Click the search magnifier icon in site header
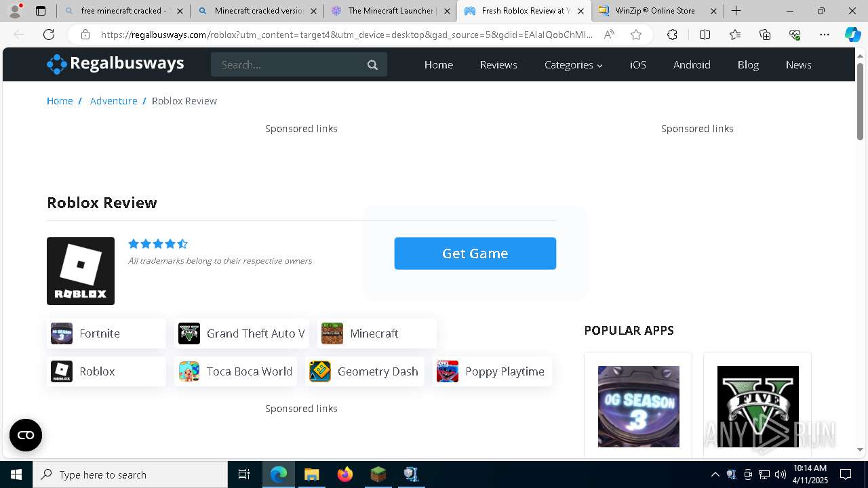This screenshot has width=868, height=488. [372, 65]
